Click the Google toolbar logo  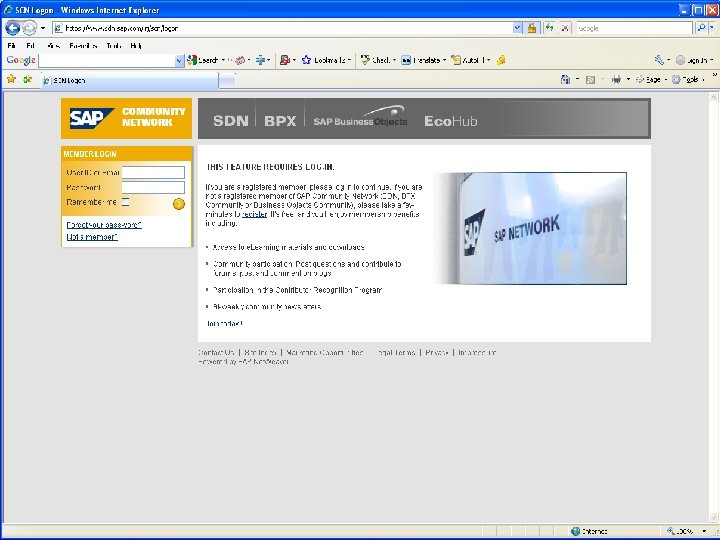tap(21, 60)
